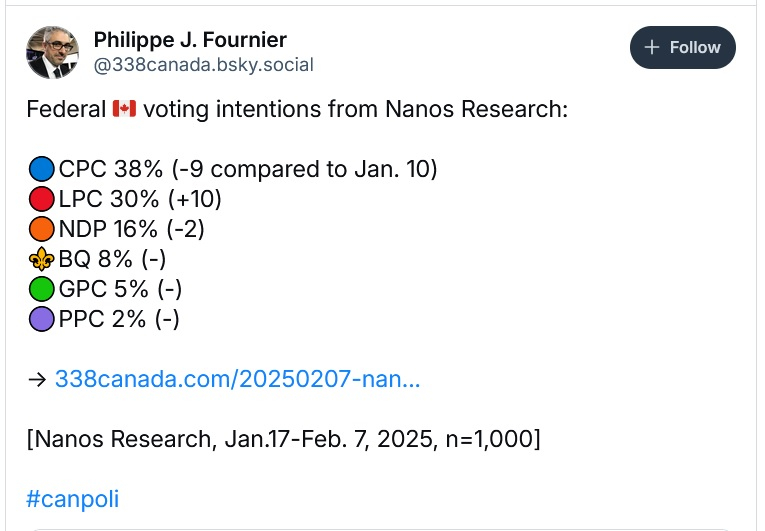Click the arrow before the 338canada link

pos(37,379)
